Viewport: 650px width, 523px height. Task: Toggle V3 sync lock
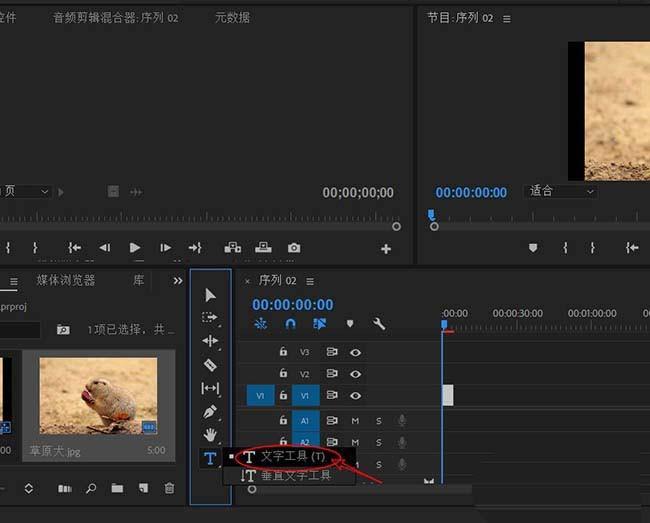pos(332,352)
